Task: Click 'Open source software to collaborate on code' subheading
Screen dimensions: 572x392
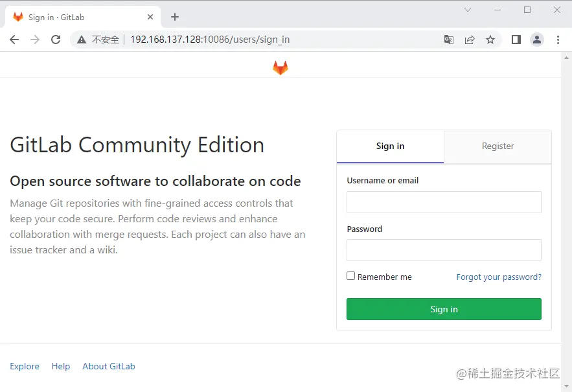Action: coord(155,181)
